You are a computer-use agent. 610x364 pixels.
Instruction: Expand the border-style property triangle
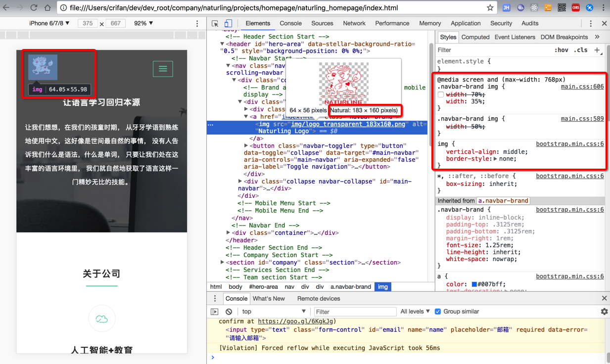click(x=495, y=159)
